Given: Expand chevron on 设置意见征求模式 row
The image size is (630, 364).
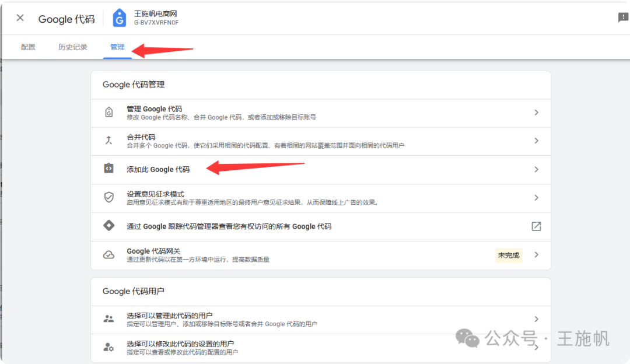Looking at the screenshot, I should click(x=537, y=198).
